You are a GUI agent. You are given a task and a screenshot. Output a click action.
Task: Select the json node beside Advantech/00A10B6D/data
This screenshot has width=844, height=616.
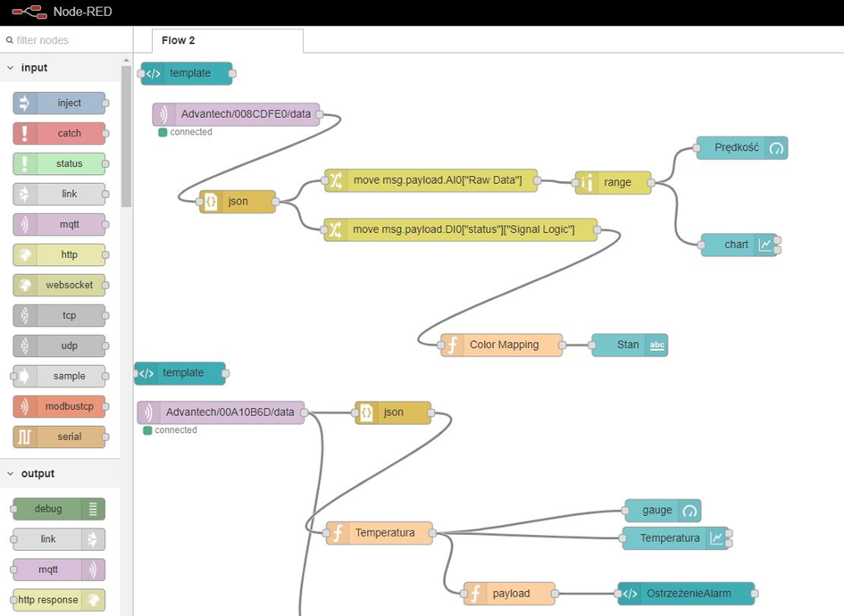point(393,412)
